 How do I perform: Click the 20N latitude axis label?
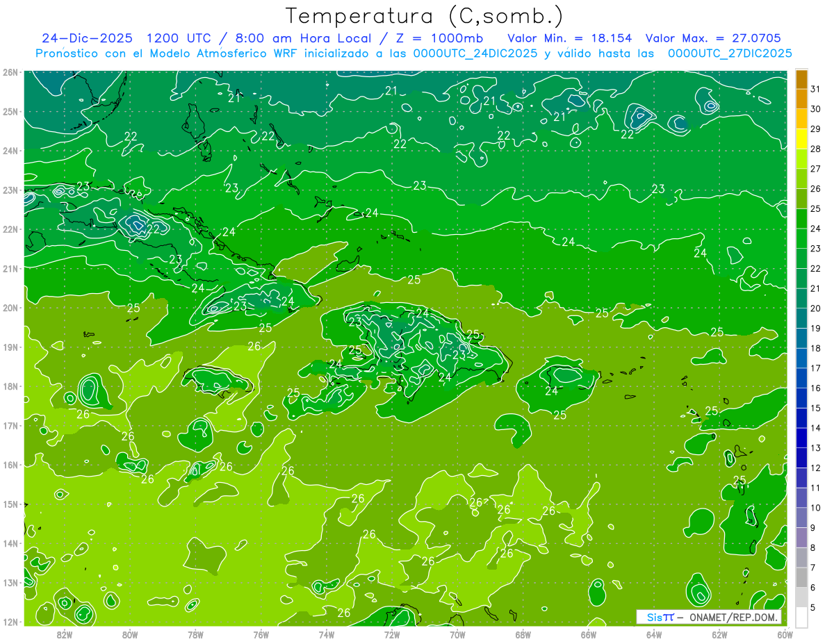[x=10, y=308]
